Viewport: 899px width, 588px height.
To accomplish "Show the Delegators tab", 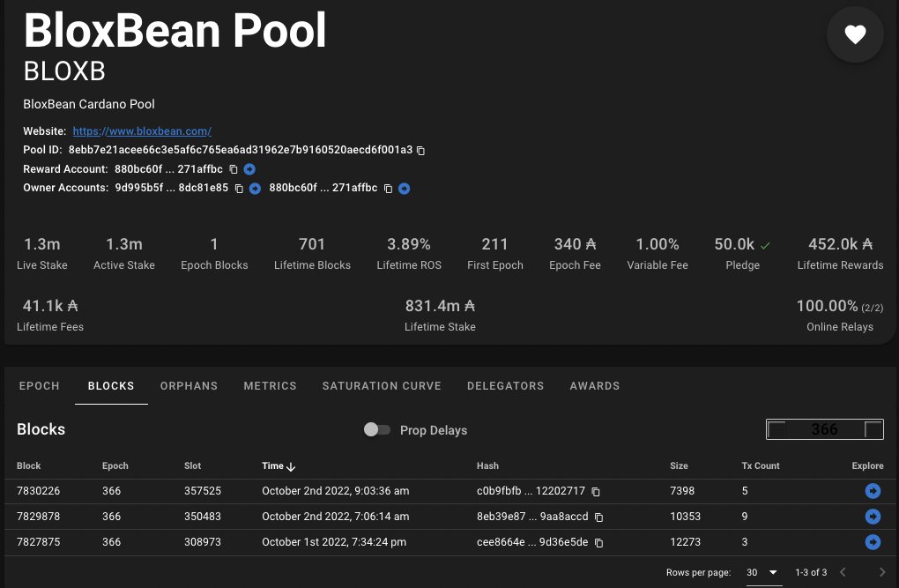I will pos(506,386).
